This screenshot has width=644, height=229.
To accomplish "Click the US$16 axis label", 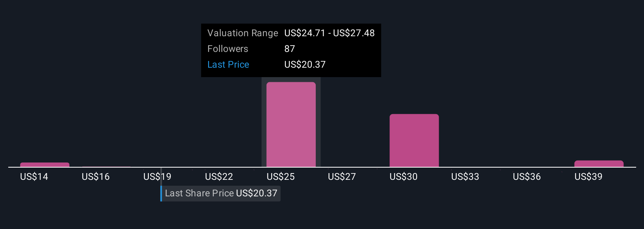I will point(96,177).
